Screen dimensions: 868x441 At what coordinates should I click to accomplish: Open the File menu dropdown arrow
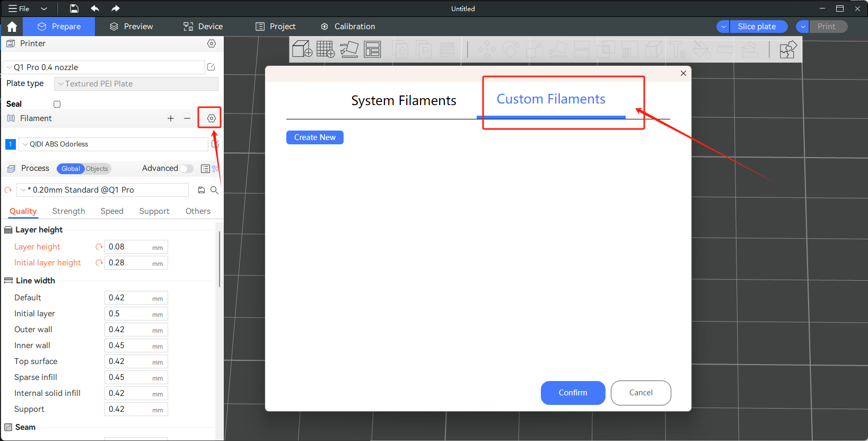tap(44, 8)
